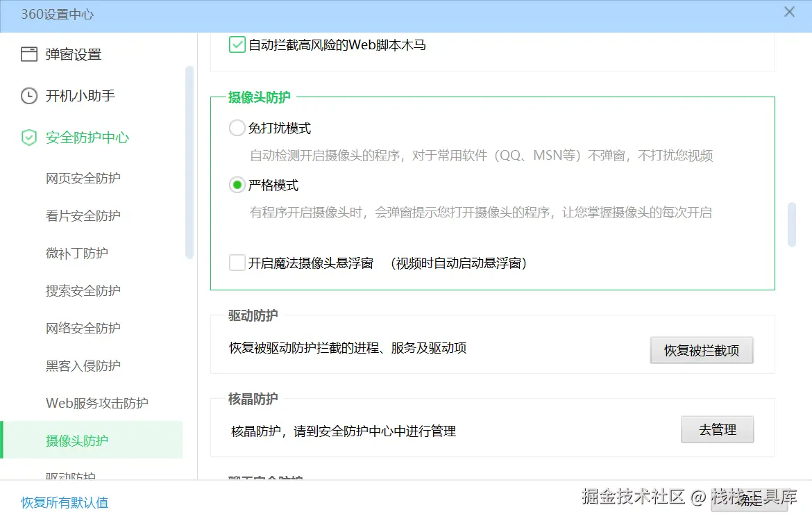Click the text 恢复被驱动防护拦截的进程、服务及驱动项
Image resolution: width=812 pixels, height=521 pixels.
348,348
